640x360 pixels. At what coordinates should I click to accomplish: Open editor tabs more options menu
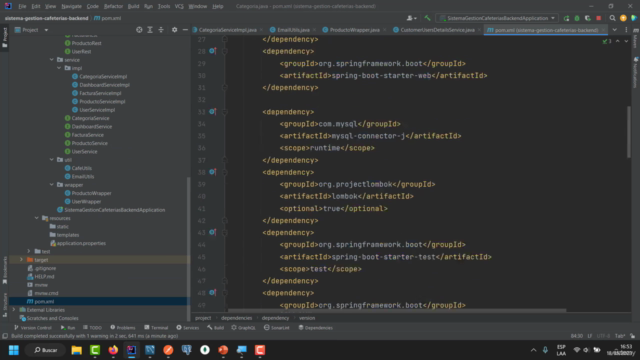(626, 30)
